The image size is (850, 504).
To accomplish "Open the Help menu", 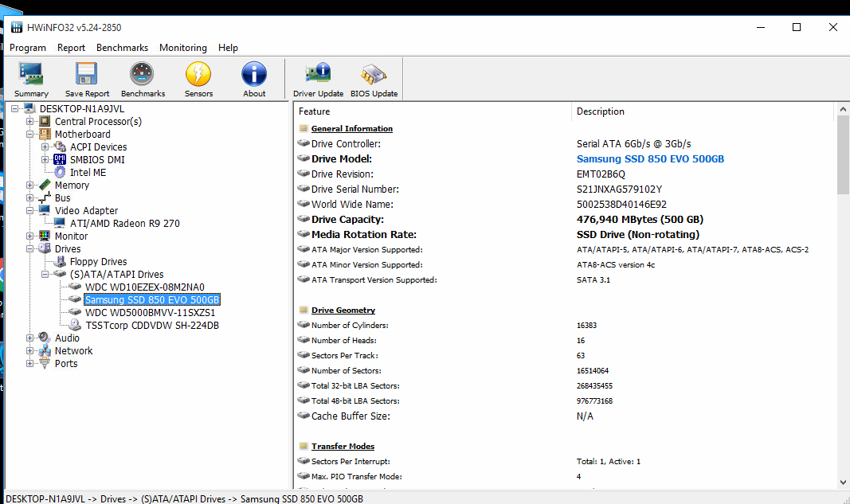I will point(228,48).
